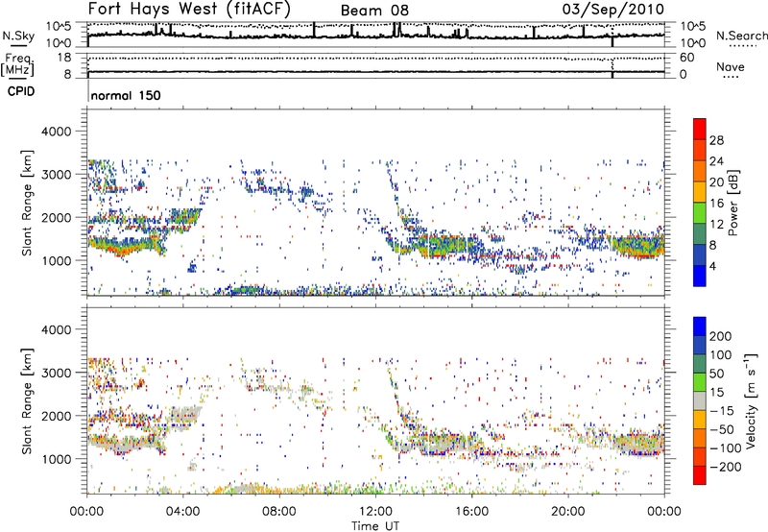
Task: Click the 'Fort Hays West (fitACF)' title
Action: (x=189, y=9)
